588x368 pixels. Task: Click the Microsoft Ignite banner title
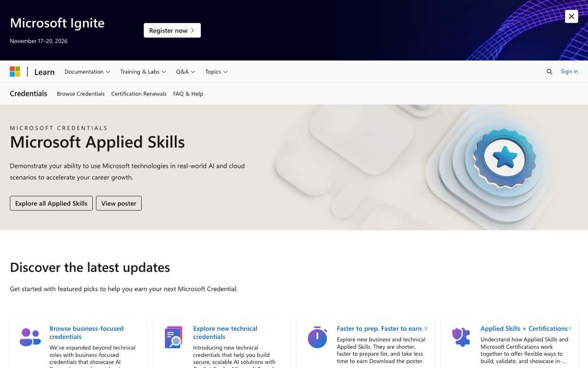coord(57,23)
